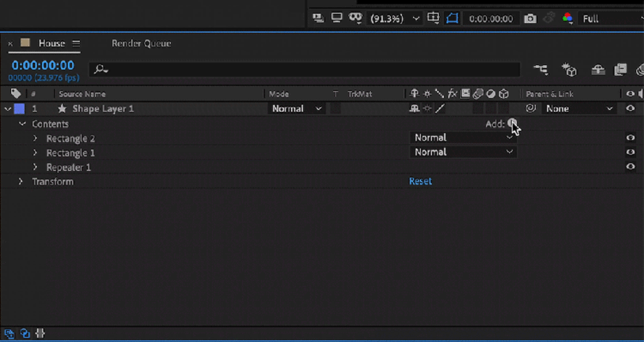This screenshot has height=342, width=644.
Task: Click in the timeline layer search field
Action: click(x=305, y=69)
